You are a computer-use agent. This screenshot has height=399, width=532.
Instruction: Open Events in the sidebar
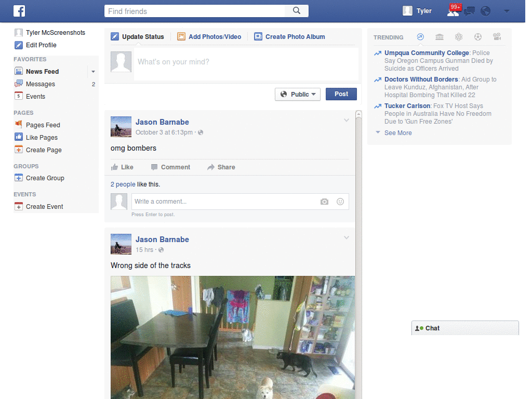tap(35, 96)
